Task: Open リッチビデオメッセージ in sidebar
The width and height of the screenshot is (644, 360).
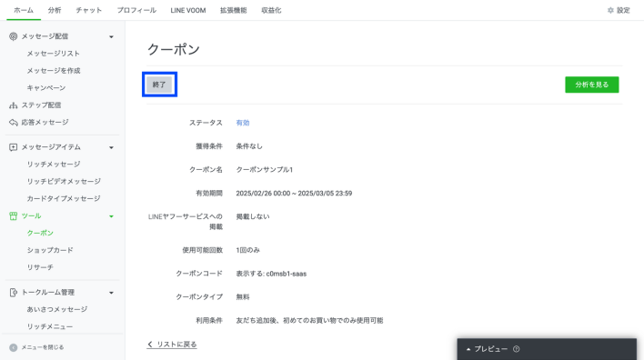Action: 64,182
